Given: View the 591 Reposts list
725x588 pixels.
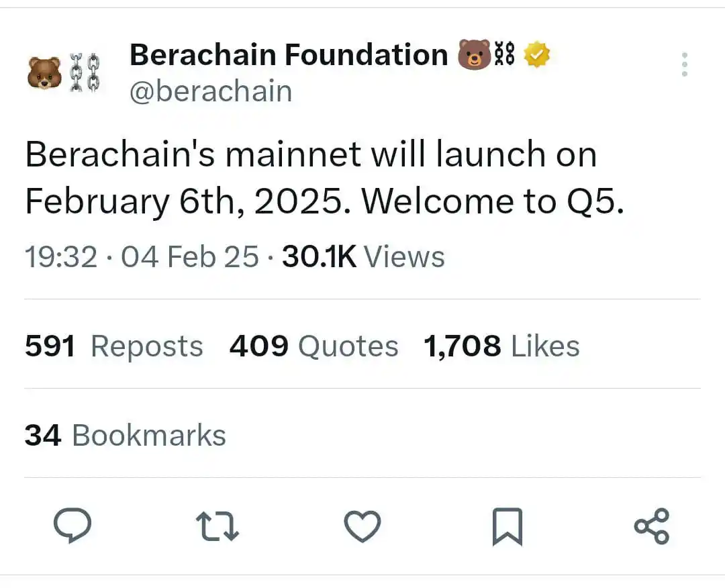Looking at the screenshot, I should 113,346.
